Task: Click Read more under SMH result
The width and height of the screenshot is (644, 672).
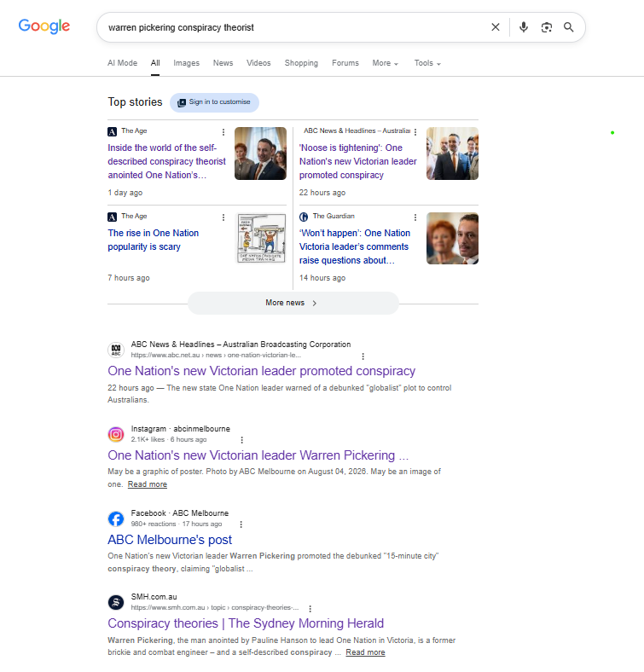Action: pos(365,652)
